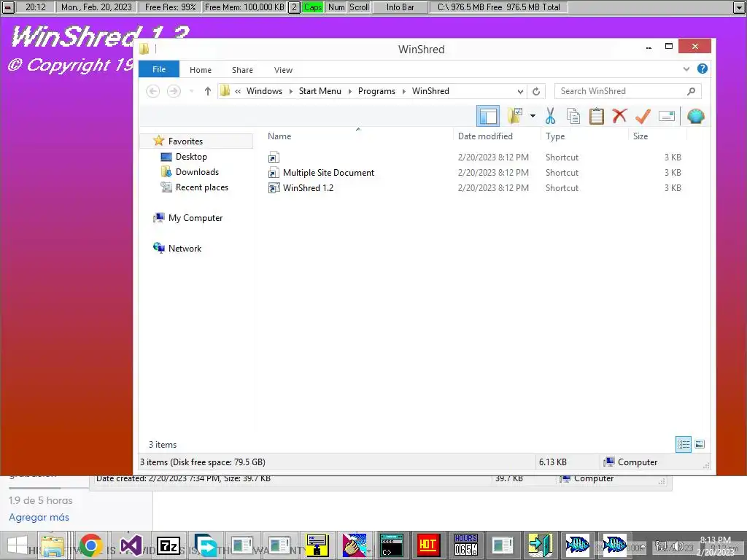Open Downloads in the navigation pane
The image size is (747, 560).
pos(197,172)
